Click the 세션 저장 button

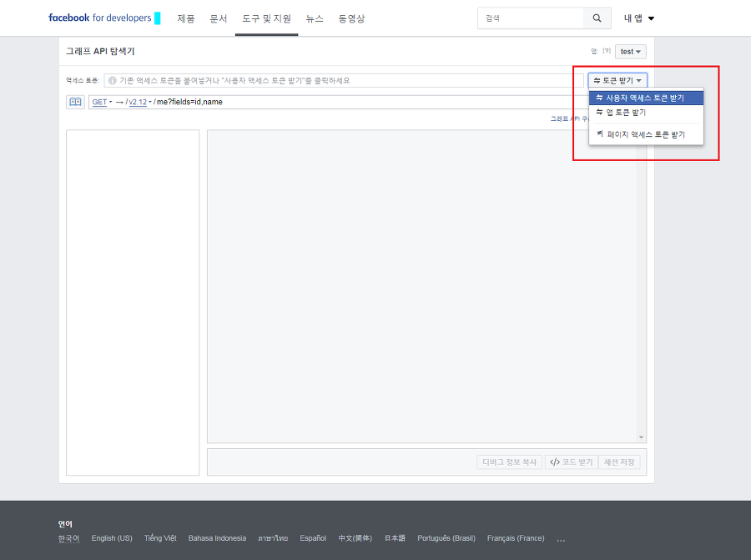619,462
